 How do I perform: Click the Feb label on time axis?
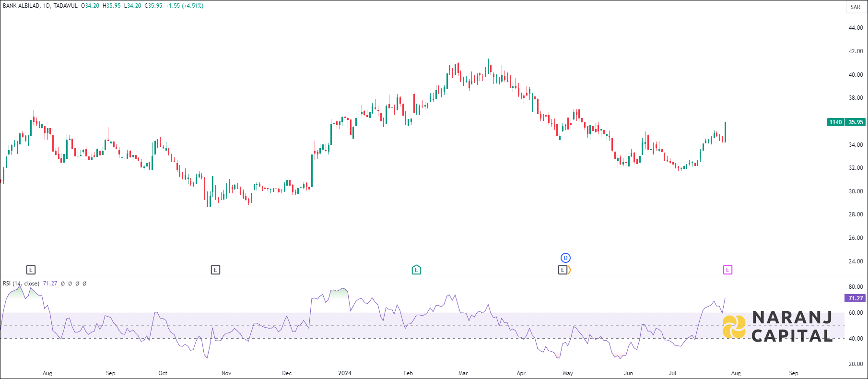pos(408,373)
